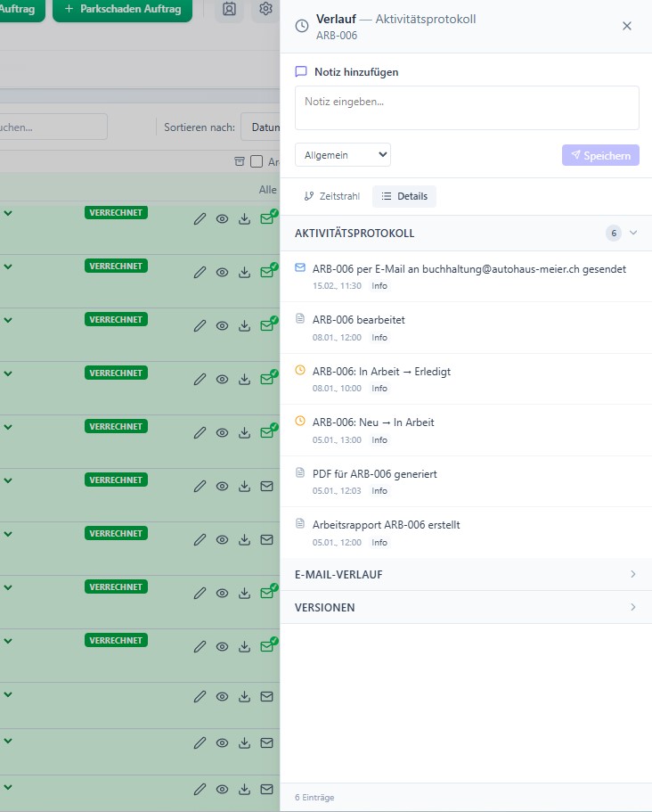Viewport: 652px width, 812px height.
Task: Click Info tag under In Arbeit → Erledigt
Action: pos(379,389)
